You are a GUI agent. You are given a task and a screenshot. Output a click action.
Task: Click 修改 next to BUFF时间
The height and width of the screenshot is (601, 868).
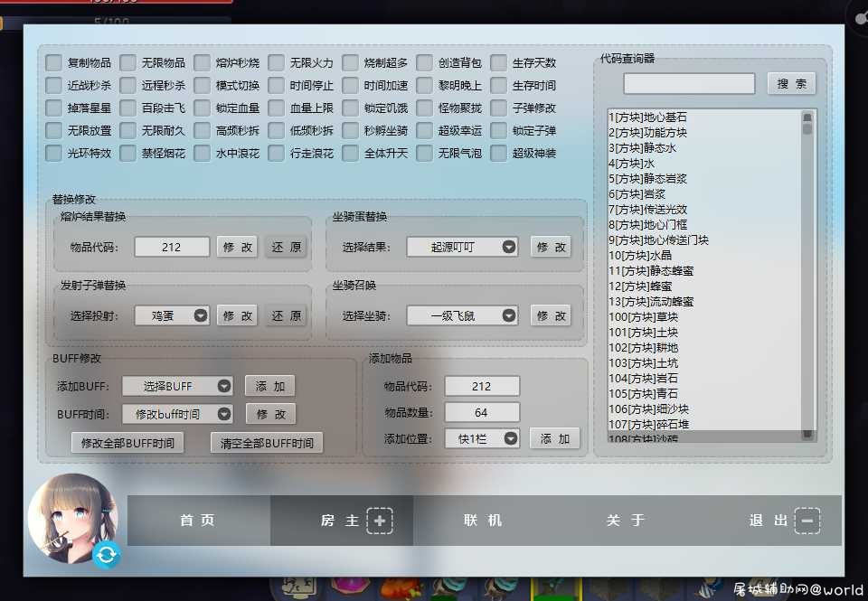pyautogui.click(x=270, y=413)
